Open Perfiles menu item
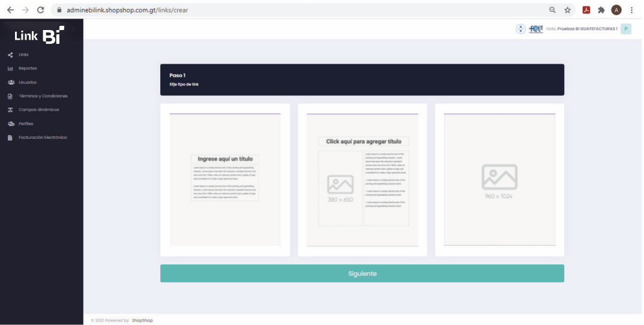Screen dimensions: 644x325 pos(26,124)
